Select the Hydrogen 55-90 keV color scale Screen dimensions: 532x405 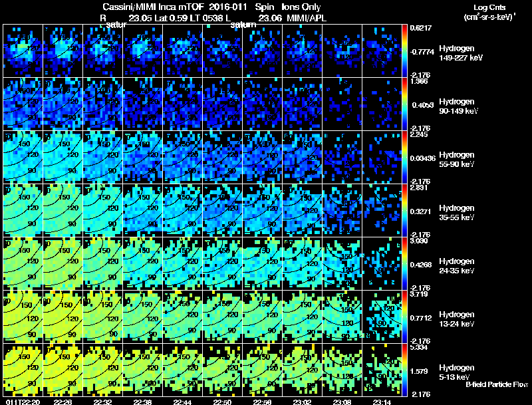point(406,157)
